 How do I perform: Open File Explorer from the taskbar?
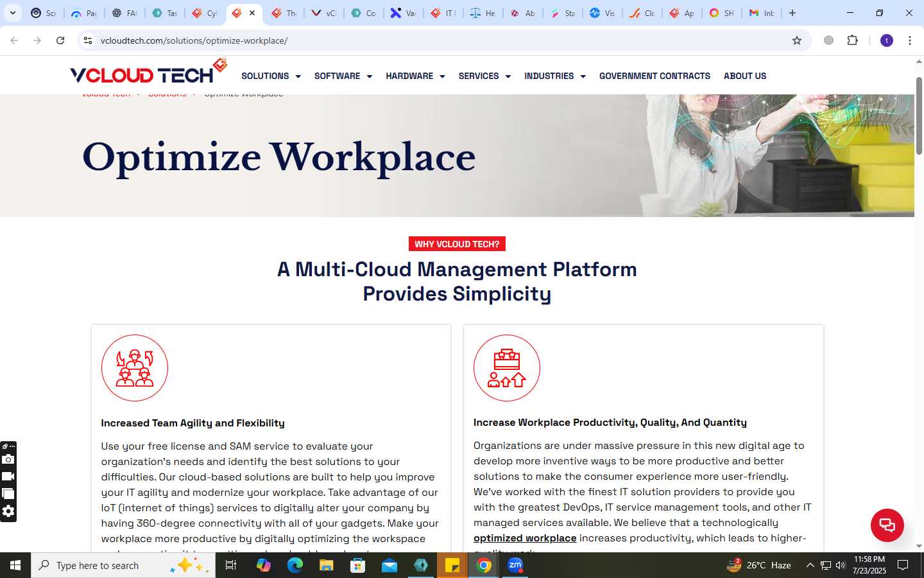[x=327, y=565]
